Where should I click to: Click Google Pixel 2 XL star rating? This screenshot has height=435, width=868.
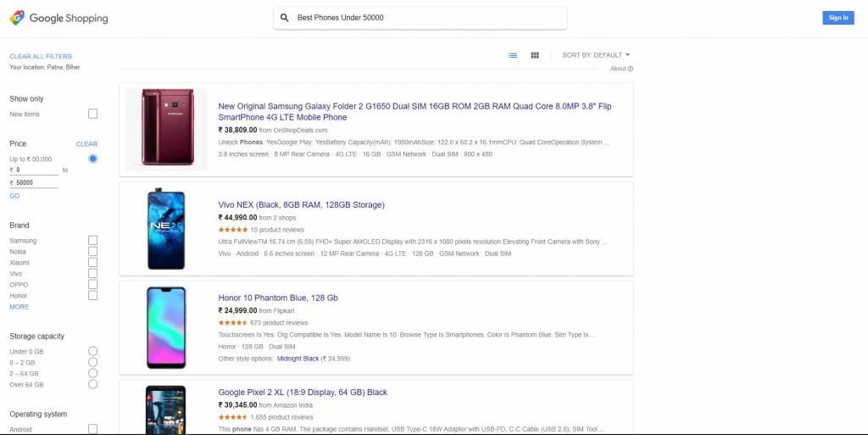click(233, 417)
